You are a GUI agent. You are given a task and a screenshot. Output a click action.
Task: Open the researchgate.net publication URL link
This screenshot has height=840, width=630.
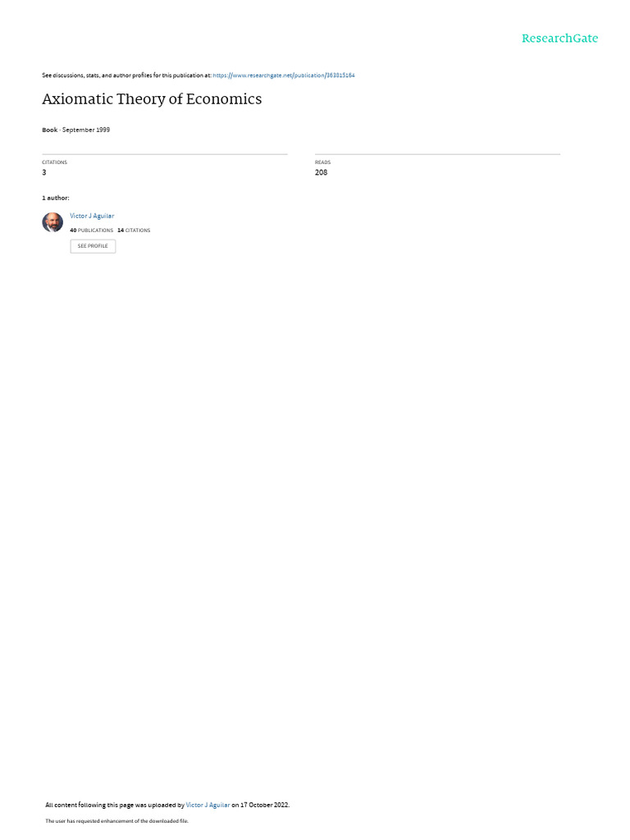[x=283, y=75]
